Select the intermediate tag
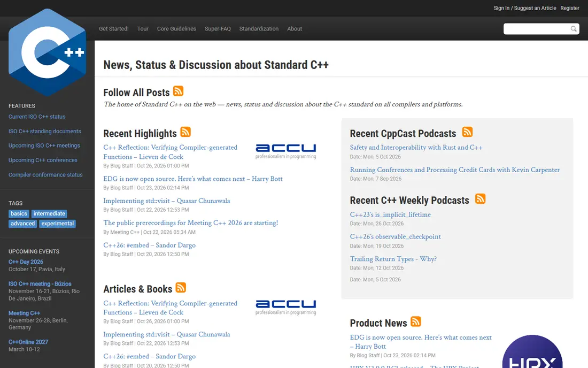The height and width of the screenshot is (368, 588). coord(49,213)
